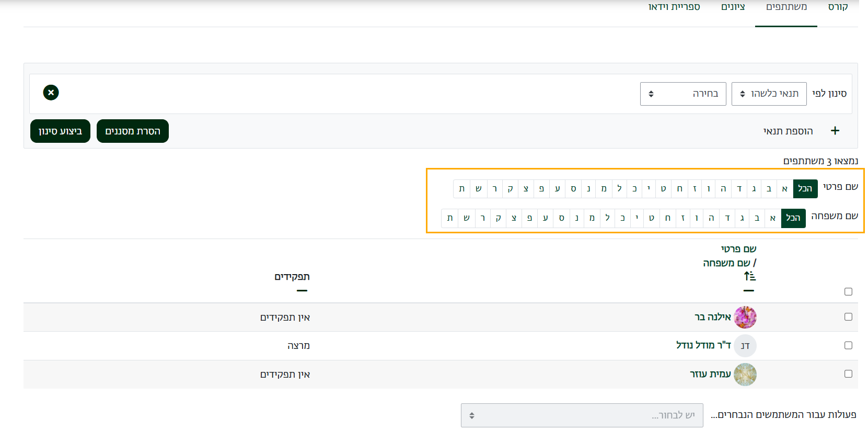This screenshot has width=868, height=430.
Task: Hide the name column using its dash icon
Action: point(749,290)
